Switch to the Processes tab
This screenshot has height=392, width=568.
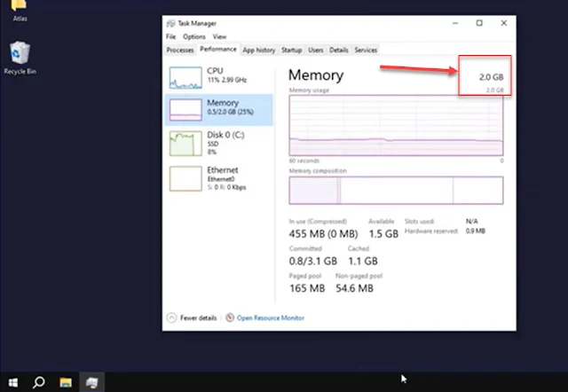[x=180, y=50]
